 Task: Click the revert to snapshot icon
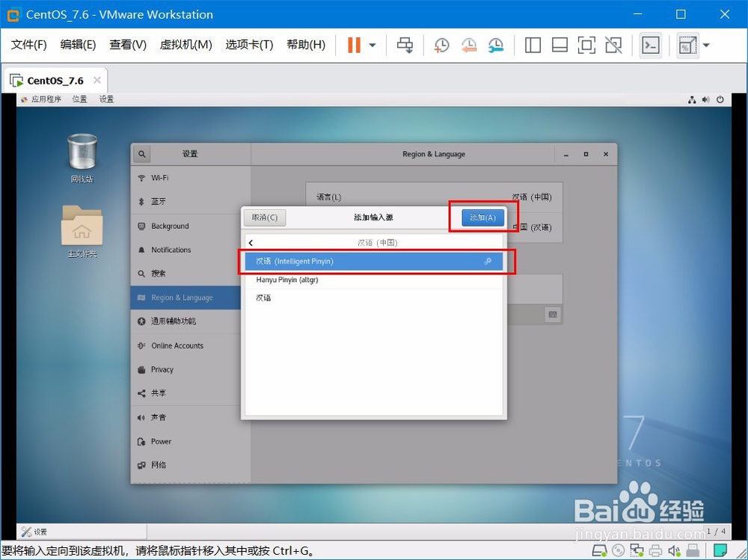tap(469, 46)
